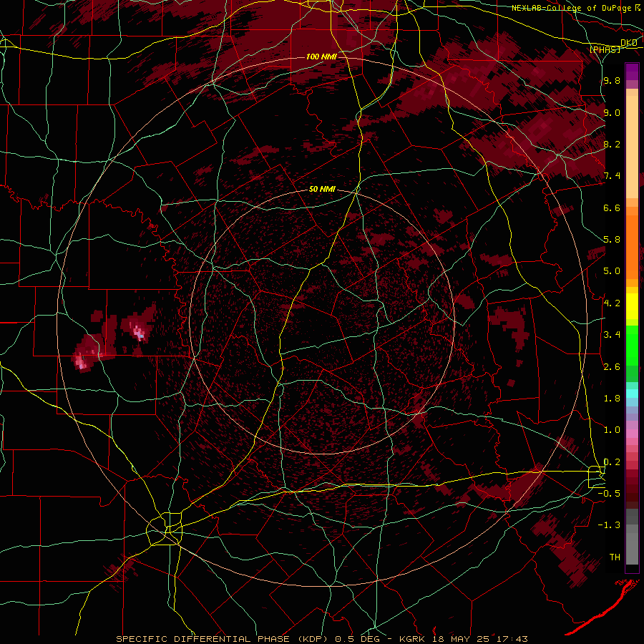Pick the pink segment of color scale
This screenshot has width=644, height=644.
(632, 434)
